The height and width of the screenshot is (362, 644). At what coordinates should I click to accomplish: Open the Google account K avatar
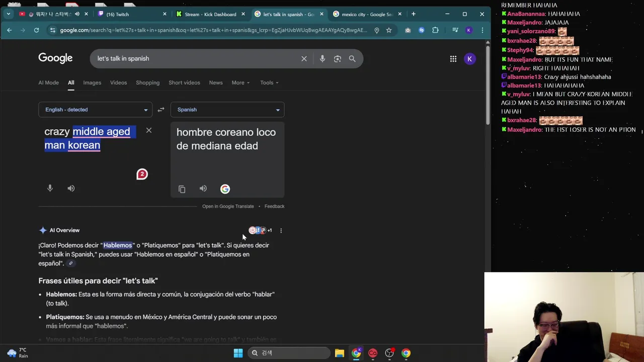(x=469, y=59)
